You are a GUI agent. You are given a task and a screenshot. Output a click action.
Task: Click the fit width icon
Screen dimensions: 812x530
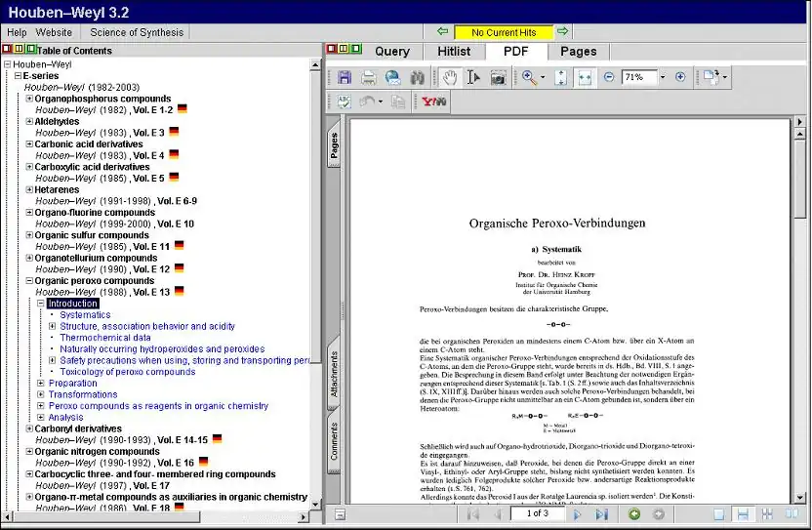(x=585, y=77)
